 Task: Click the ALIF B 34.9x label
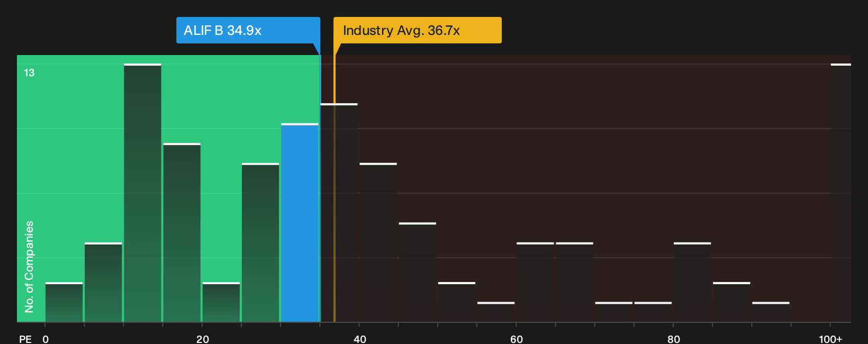tap(248, 30)
